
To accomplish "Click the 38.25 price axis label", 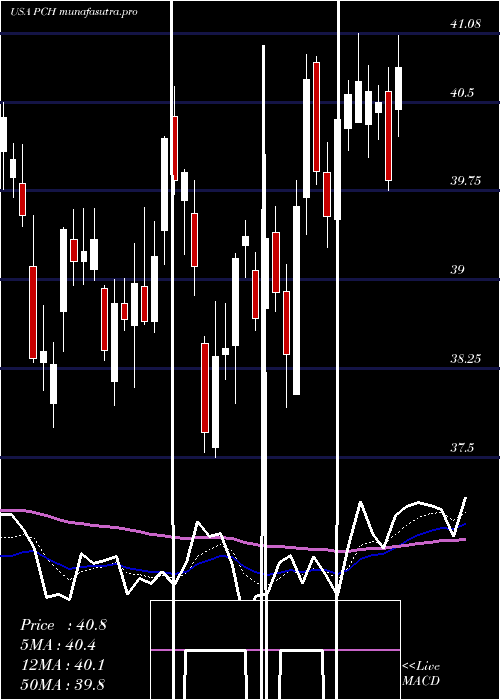I will coord(466,358).
